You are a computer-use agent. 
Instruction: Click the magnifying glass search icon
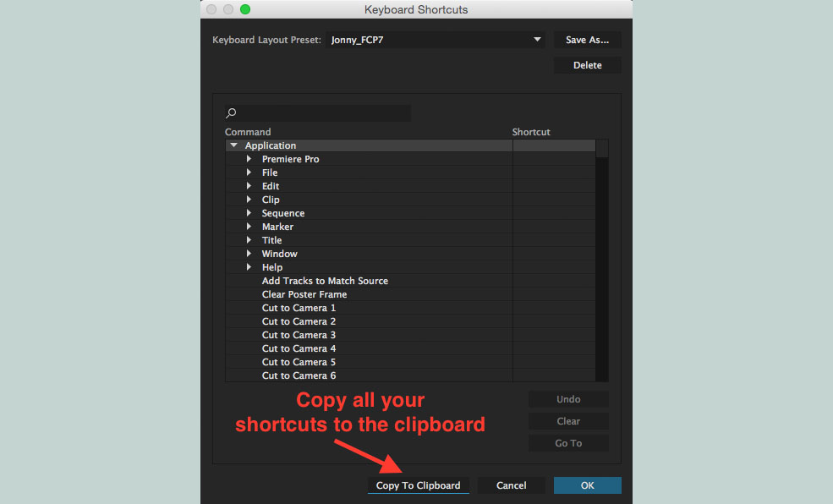click(231, 112)
